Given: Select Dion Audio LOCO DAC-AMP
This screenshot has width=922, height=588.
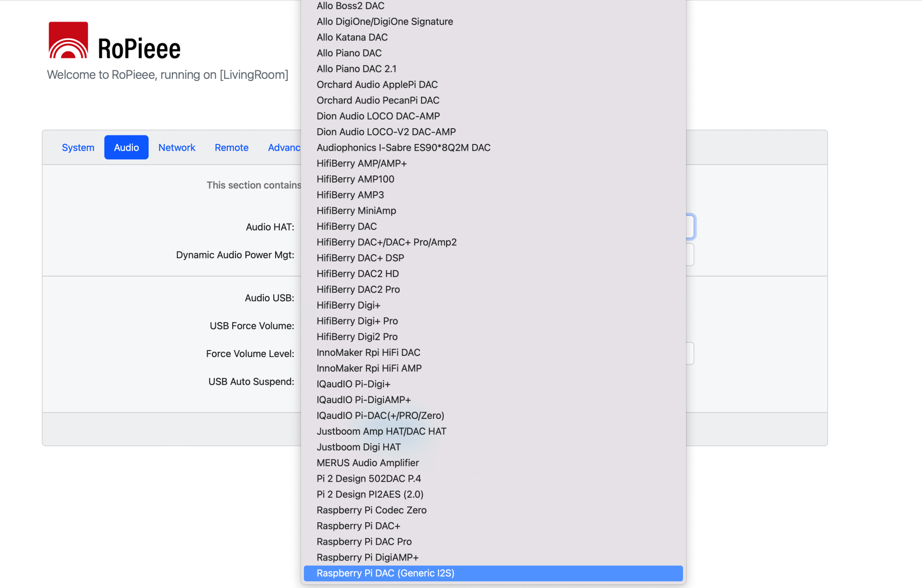Looking at the screenshot, I should tap(493, 116).
